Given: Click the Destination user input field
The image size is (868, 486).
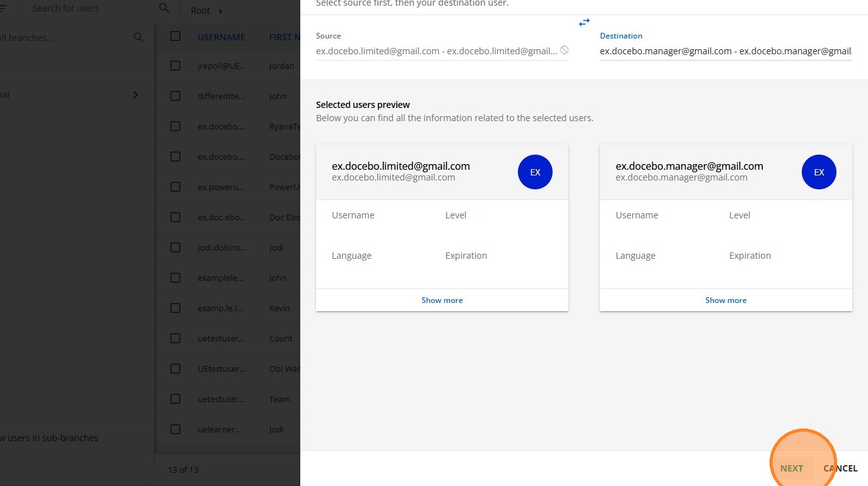Looking at the screenshot, I should pyautogui.click(x=726, y=51).
